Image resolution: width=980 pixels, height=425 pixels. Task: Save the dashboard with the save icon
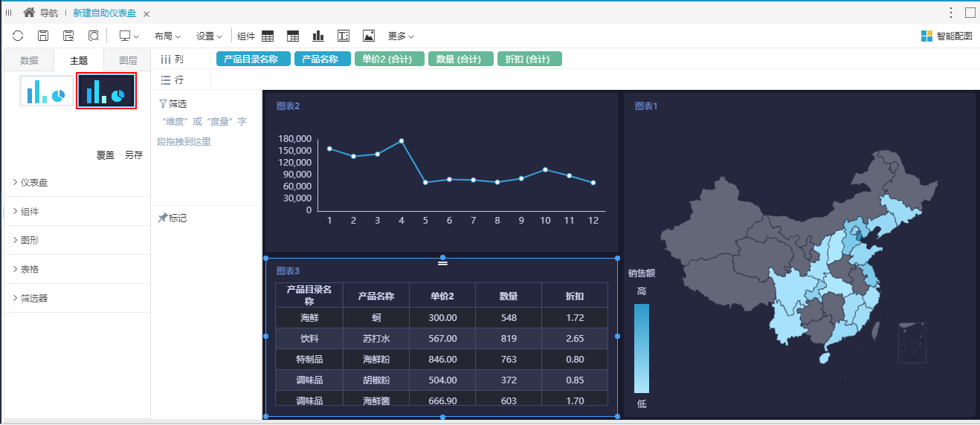pyautogui.click(x=43, y=36)
